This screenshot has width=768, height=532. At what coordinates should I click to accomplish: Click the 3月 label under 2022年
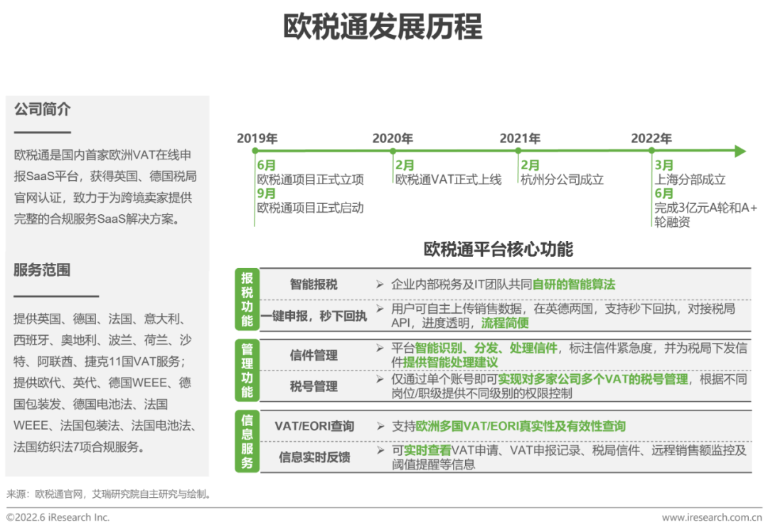point(664,166)
